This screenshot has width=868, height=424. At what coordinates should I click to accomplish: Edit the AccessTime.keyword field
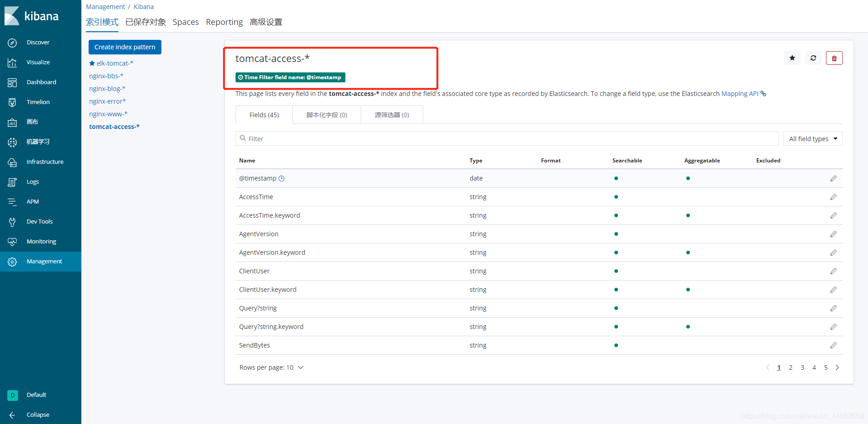(x=834, y=215)
